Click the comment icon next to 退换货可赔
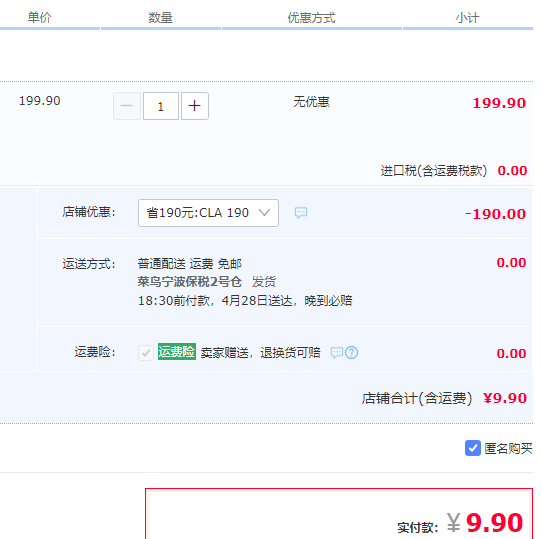Screen dimensions: 542x539 [337, 353]
